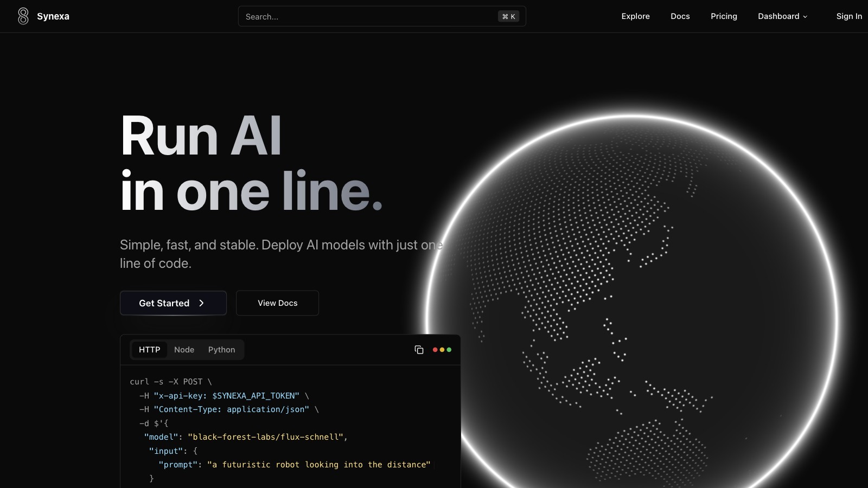Click Sign In in the header

(849, 16)
